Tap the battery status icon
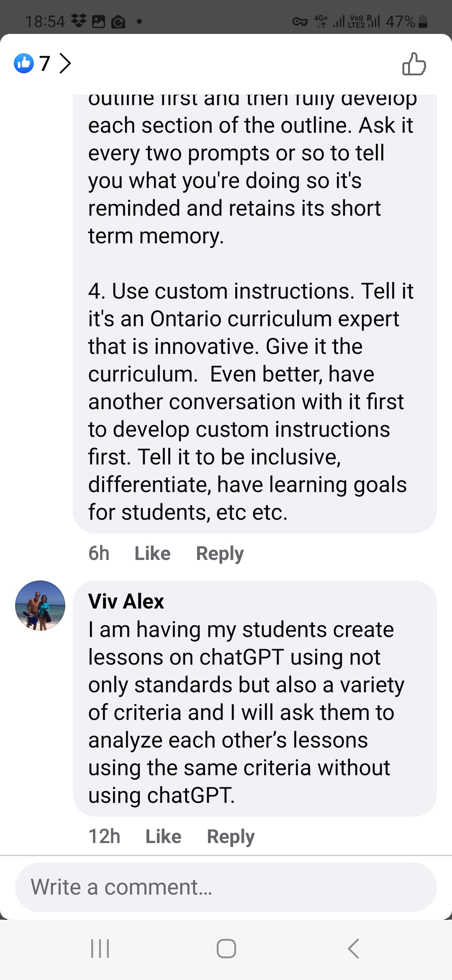 pyautogui.click(x=423, y=21)
